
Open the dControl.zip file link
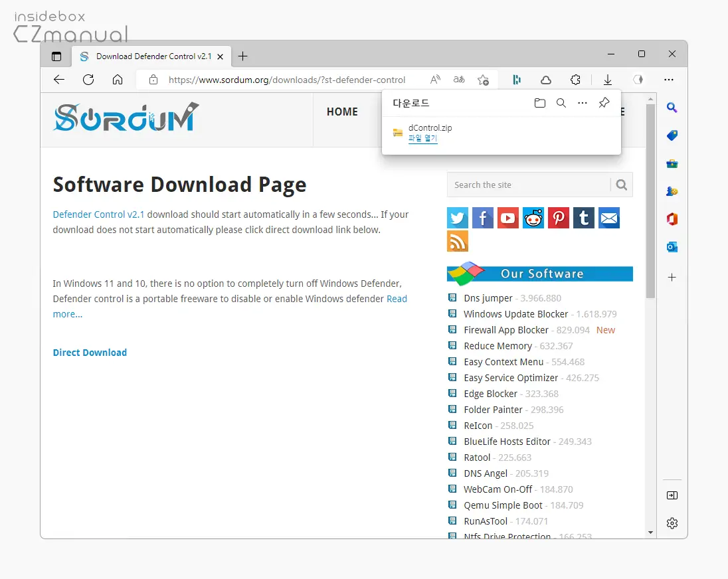[x=422, y=138]
